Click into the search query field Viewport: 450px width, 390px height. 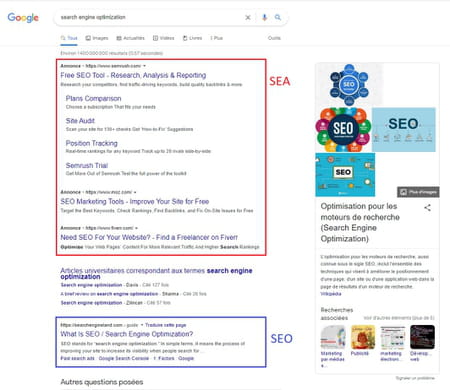point(150,17)
